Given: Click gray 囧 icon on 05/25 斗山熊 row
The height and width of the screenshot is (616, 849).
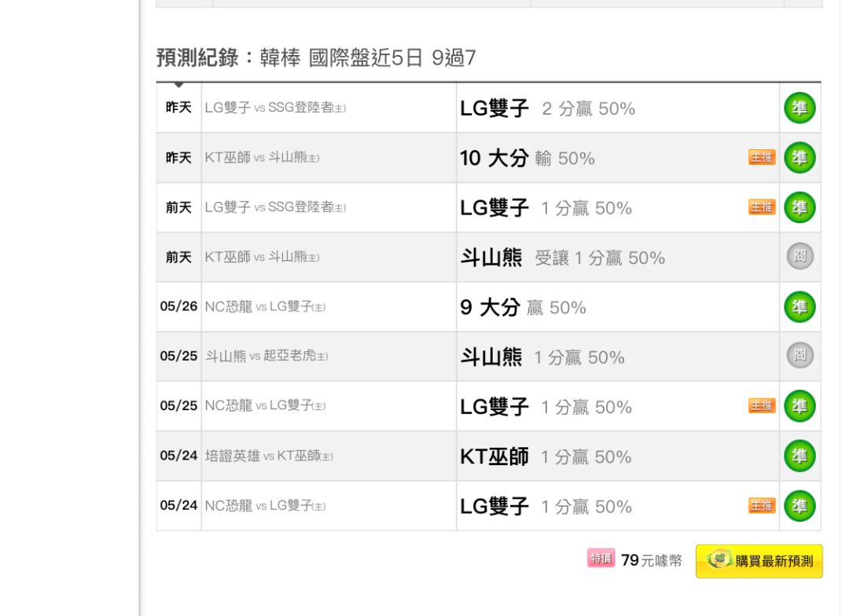Looking at the screenshot, I should point(799,356).
